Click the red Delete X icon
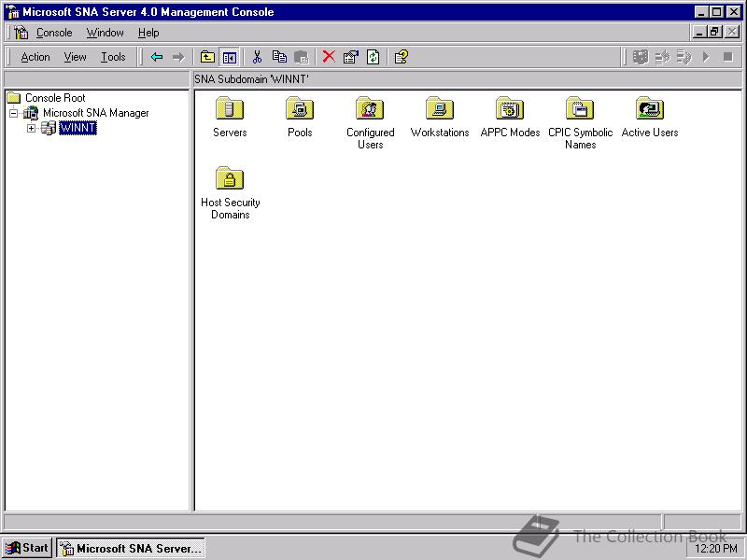747x560 pixels. (x=329, y=57)
